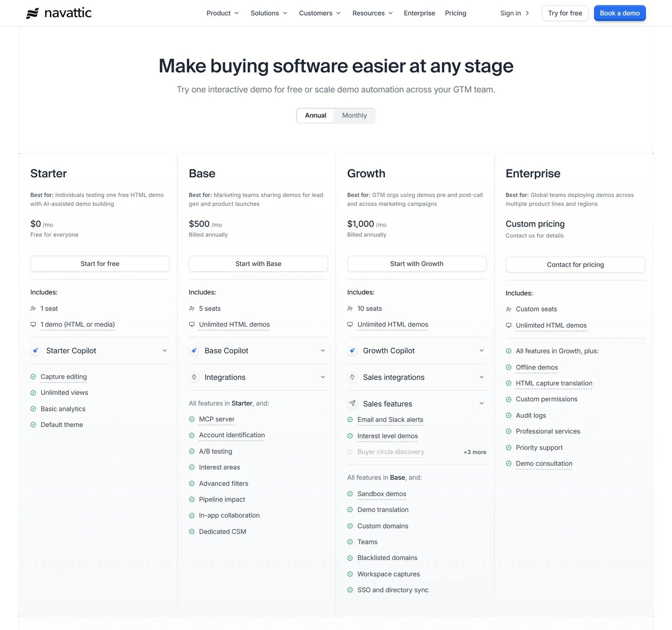Viewport: 672px width, 630px height.
Task: Click the Starter Copilot sparkle icon
Action: 35,350
